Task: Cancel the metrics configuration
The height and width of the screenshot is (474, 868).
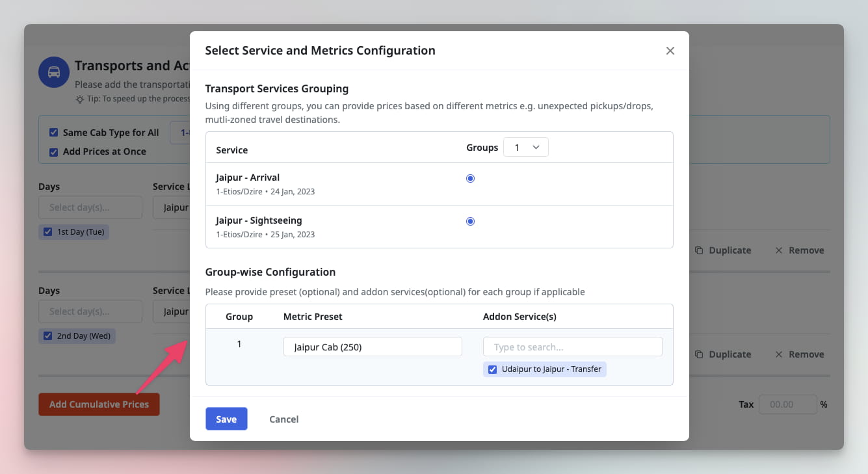Action: point(283,419)
